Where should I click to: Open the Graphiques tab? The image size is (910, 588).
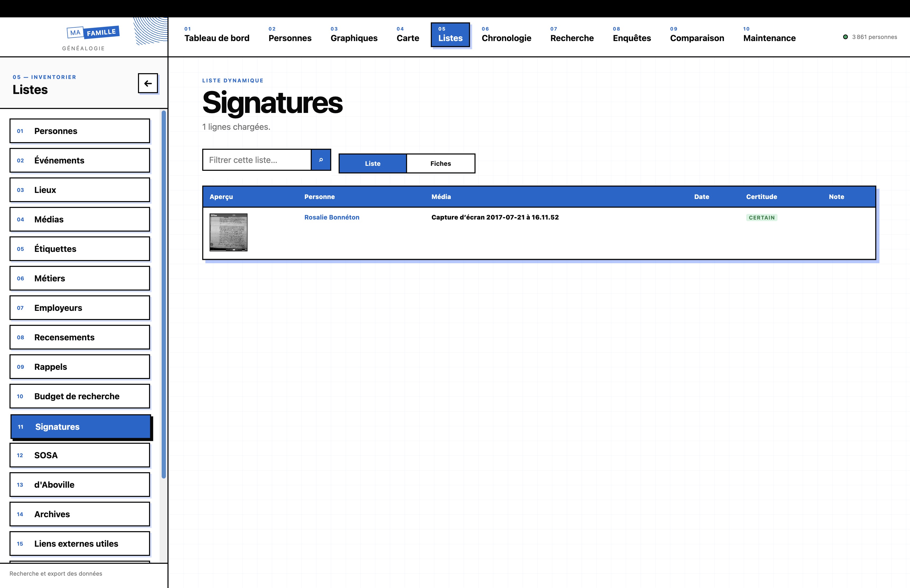pos(354,35)
